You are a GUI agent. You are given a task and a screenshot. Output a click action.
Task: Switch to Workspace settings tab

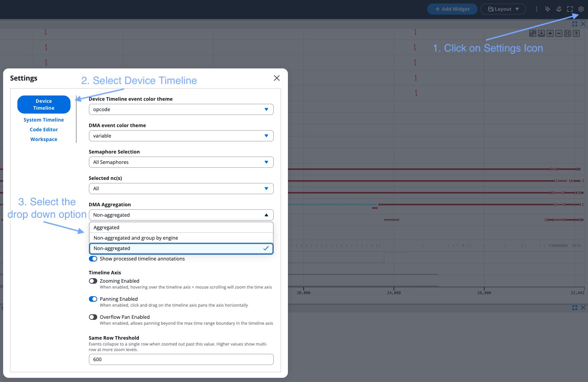tap(44, 139)
